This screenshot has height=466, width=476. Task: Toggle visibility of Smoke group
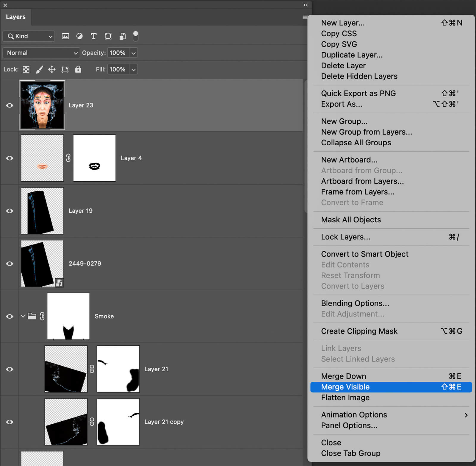10,316
